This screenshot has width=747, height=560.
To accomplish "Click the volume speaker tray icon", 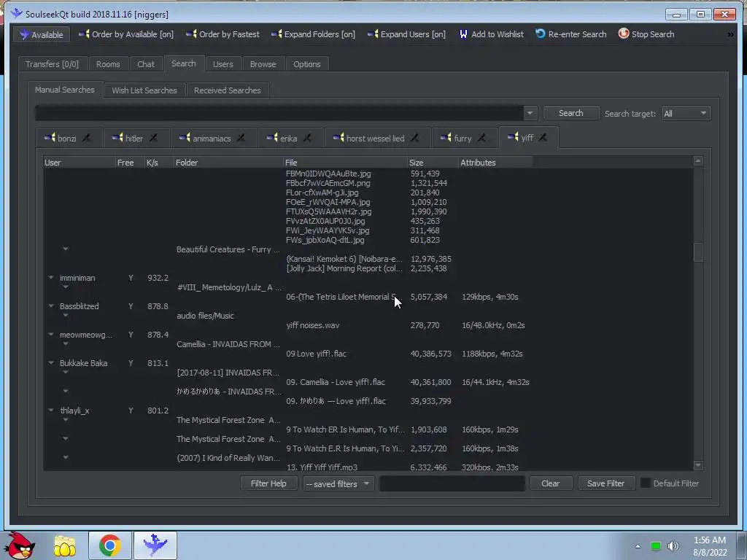I will (673, 545).
